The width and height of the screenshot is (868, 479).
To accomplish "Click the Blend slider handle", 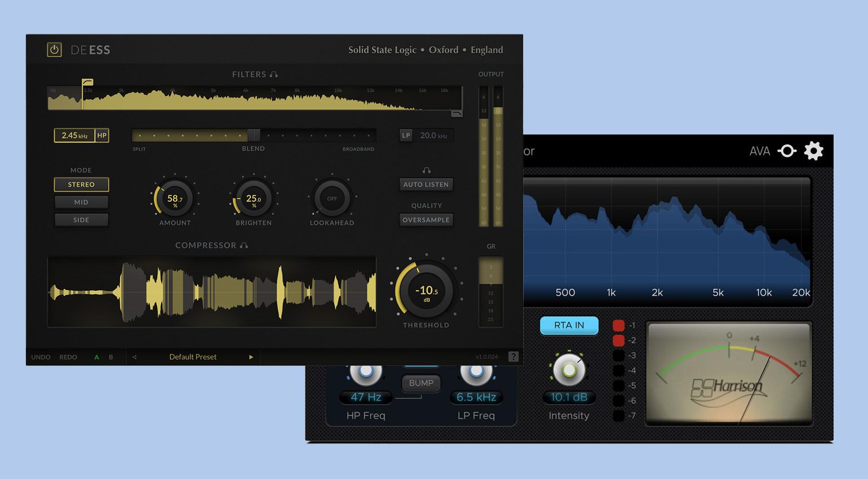I will [x=254, y=135].
